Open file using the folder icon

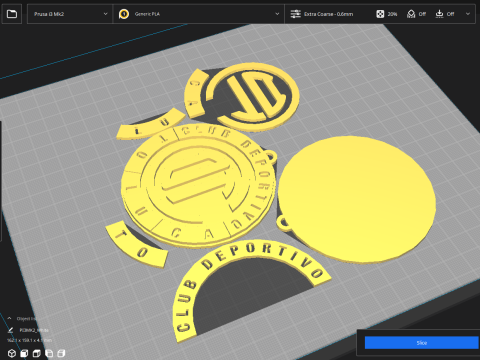(12, 14)
